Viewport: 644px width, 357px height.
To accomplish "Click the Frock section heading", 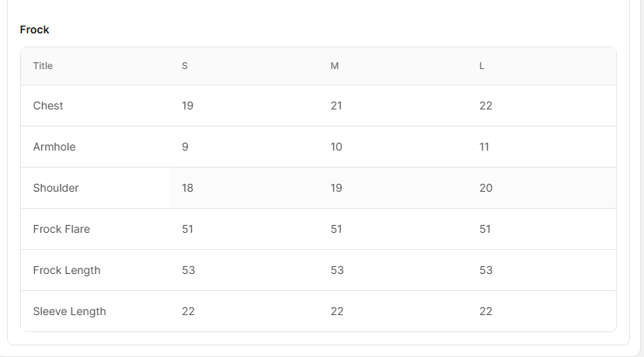I will pyautogui.click(x=34, y=29).
